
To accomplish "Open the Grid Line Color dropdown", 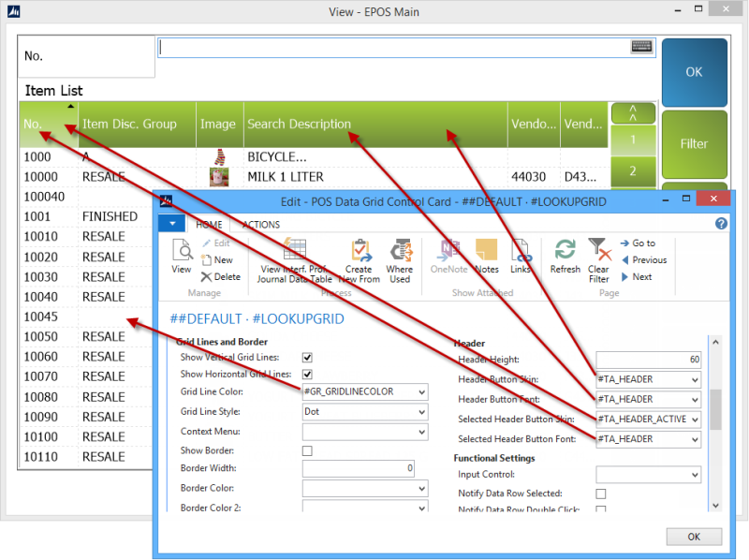I will click(x=422, y=392).
